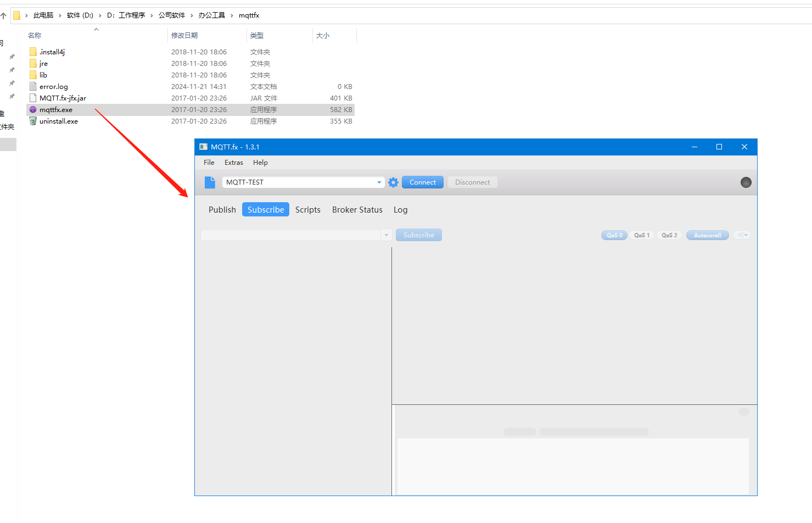Open the Extras menu

pos(233,163)
